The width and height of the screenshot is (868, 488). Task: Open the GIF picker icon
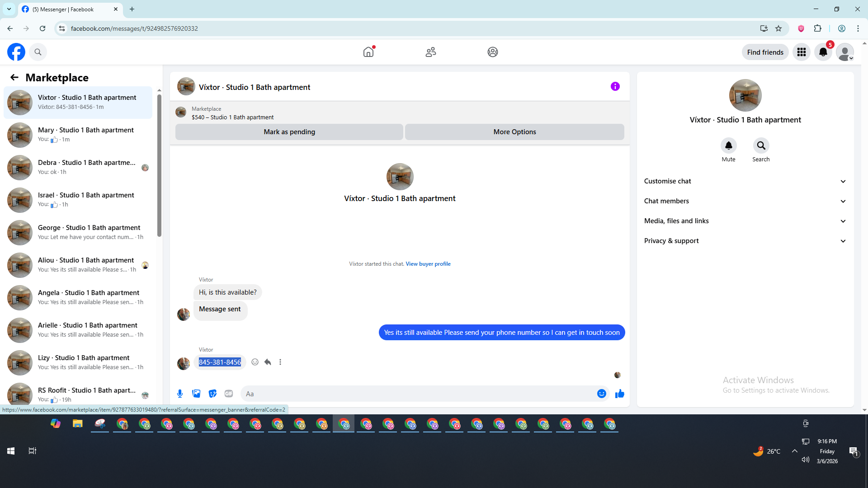click(229, 394)
